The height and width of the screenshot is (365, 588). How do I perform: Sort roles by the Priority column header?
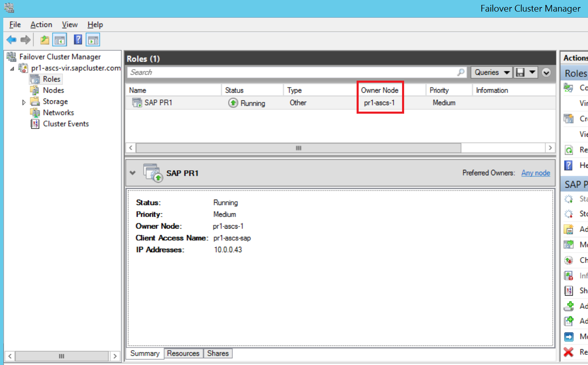[449, 90]
